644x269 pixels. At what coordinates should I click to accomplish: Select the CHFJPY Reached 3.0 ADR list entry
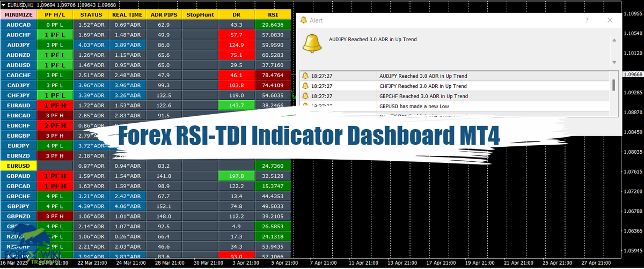coord(455,86)
